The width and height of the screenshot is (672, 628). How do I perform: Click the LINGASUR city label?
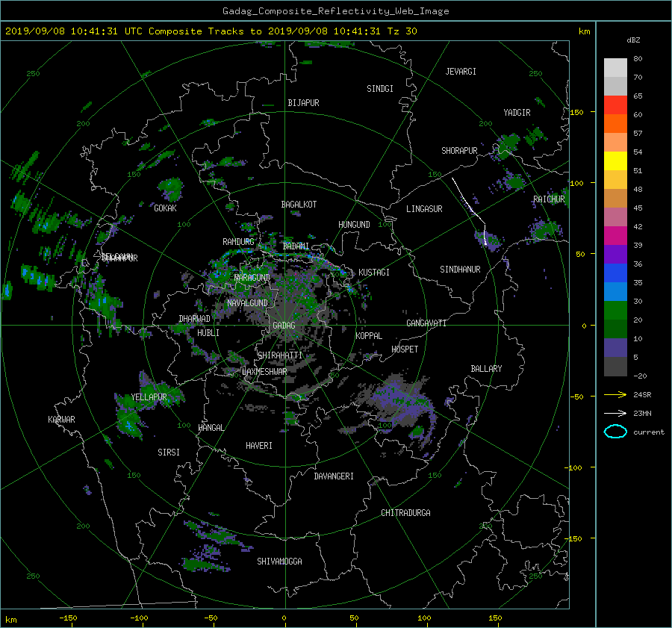[x=424, y=209]
